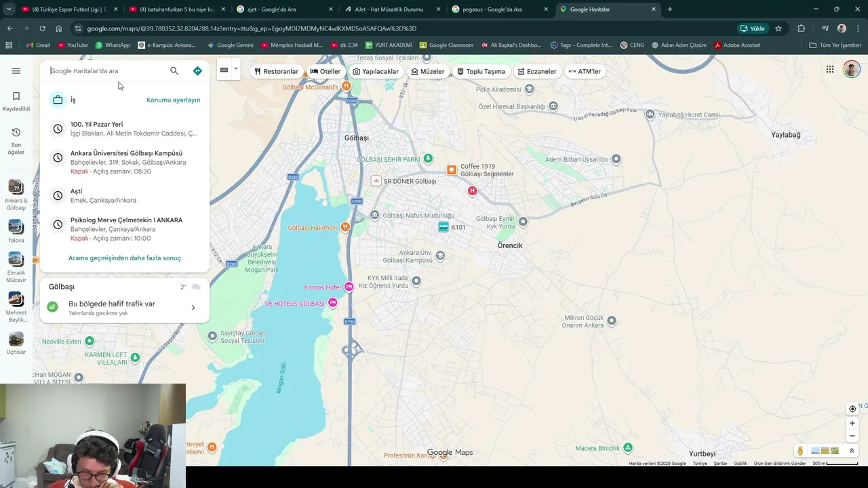
Task: Open the Tüm Yer İşaretleri folder
Action: (835, 45)
